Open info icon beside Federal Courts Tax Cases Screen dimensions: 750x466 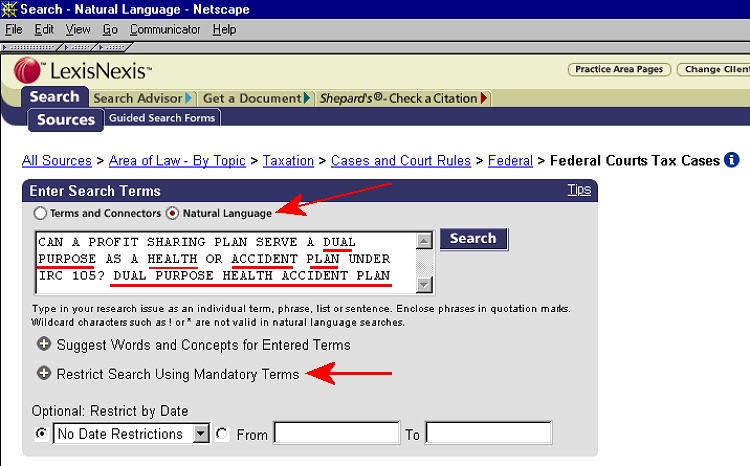(x=731, y=160)
